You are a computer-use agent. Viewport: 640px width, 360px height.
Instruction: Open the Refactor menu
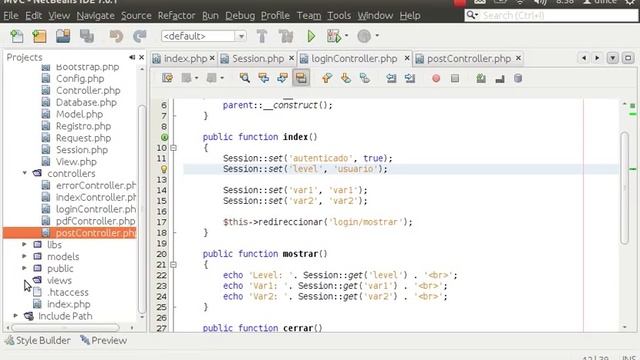click(x=176, y=16)
